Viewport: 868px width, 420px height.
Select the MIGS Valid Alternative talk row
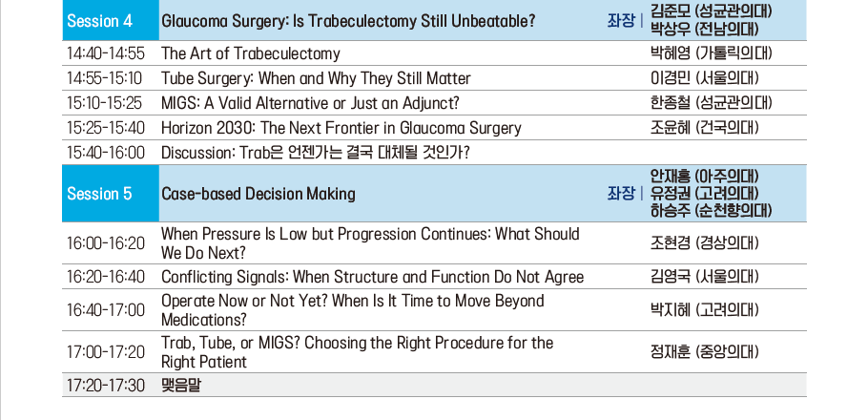[434, 103]
